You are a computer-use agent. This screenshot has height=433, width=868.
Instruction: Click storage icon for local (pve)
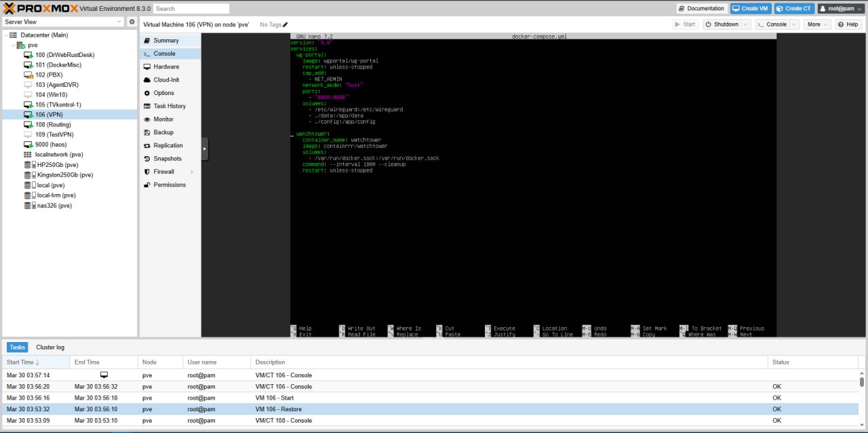click(29, 185)
